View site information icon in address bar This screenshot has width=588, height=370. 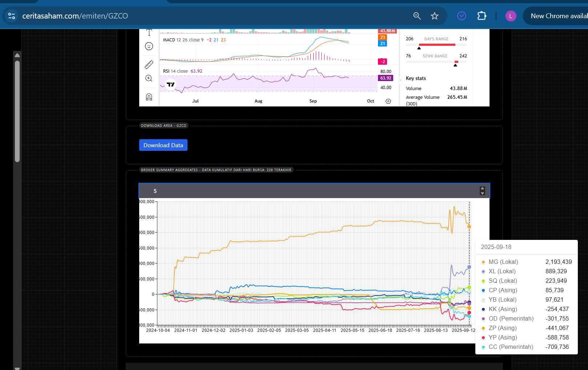click(12, 16)
